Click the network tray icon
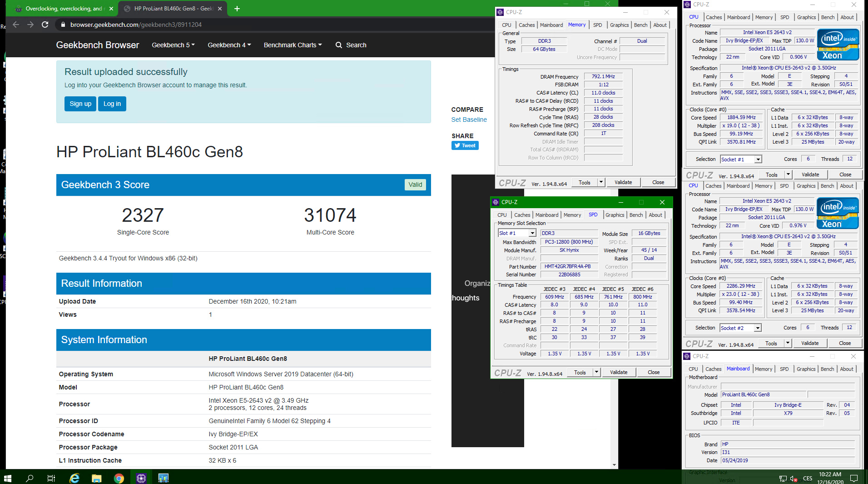 (783, 479)
